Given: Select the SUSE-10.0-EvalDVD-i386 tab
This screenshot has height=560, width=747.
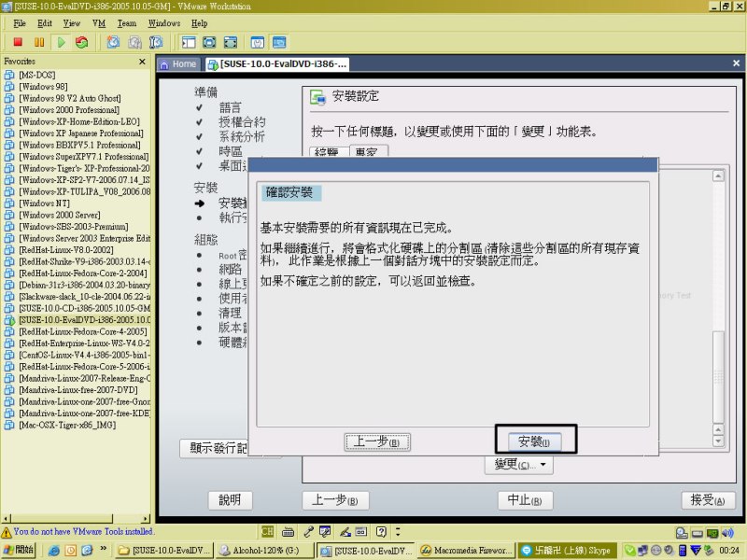Looking at the screenshot, I should point(277,63).
